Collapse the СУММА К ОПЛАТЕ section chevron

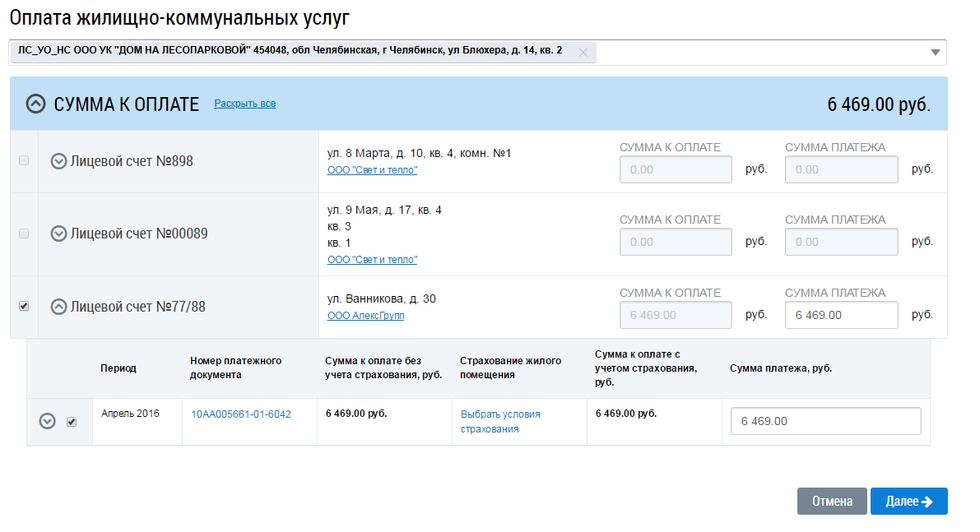pos(35,104)
